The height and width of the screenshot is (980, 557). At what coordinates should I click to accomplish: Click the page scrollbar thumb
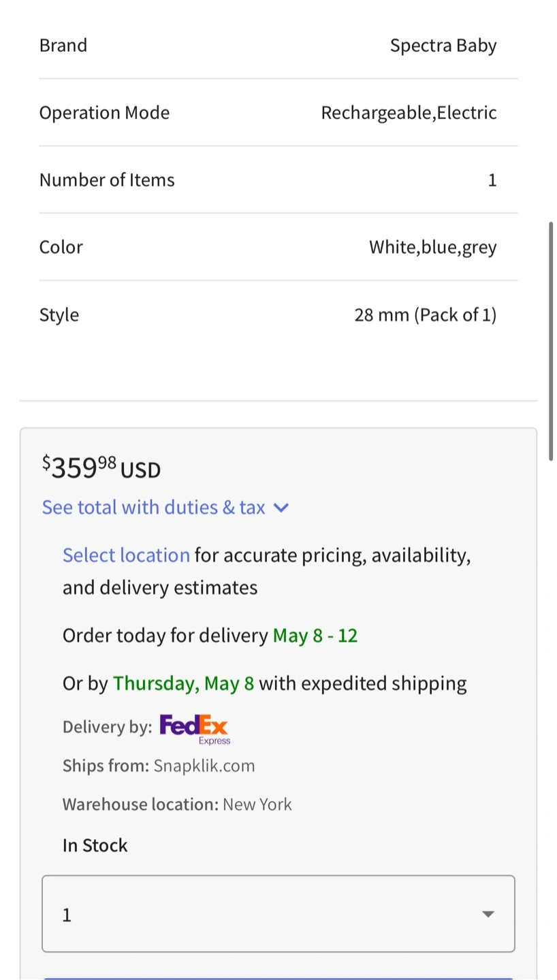[551, 340]
